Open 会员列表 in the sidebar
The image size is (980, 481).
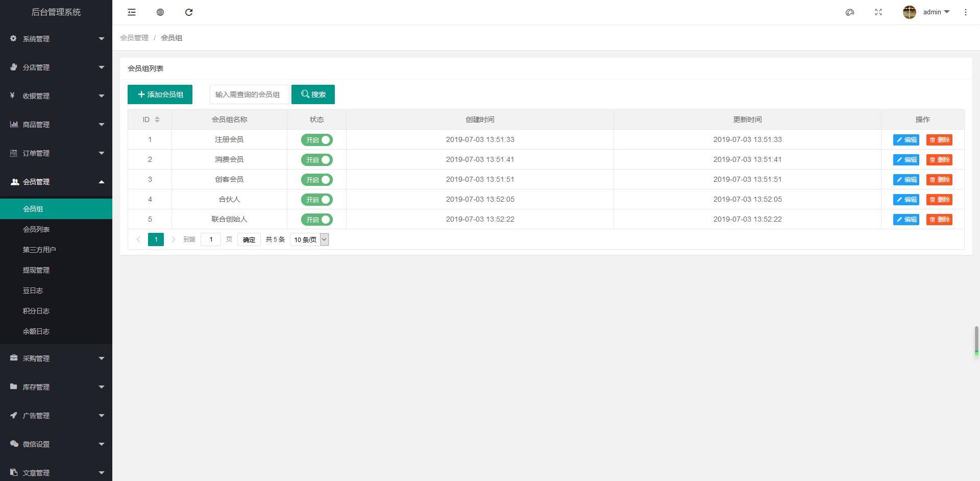[36, 229]
